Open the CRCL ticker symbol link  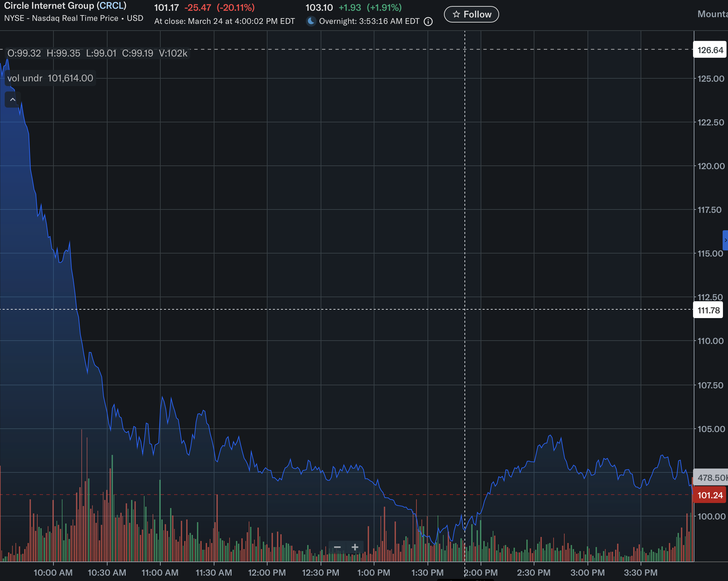(112, 6)
